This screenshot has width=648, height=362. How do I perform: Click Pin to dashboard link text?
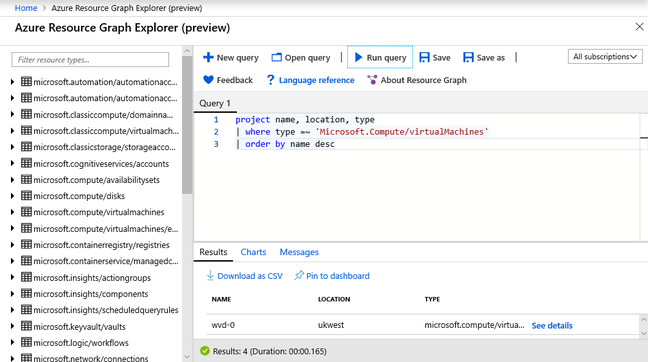coord(338,276)
